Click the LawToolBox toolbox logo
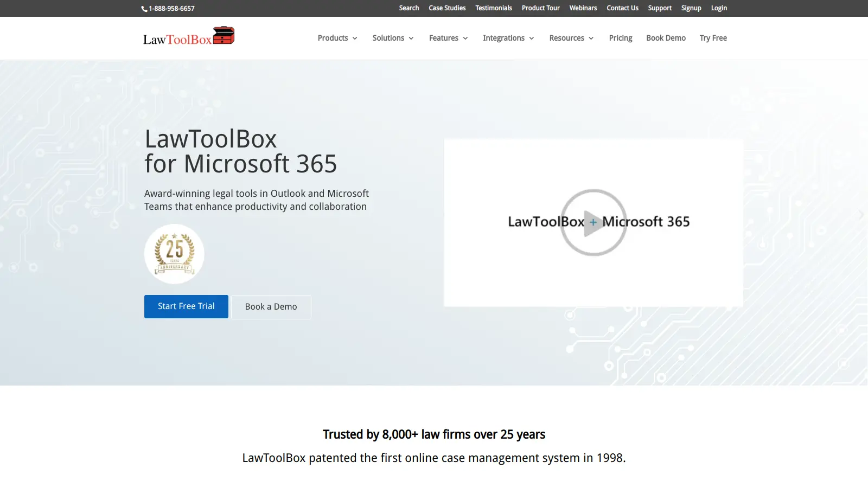The image size is (868, 488). pyautogui.click(x=223, y=36)
